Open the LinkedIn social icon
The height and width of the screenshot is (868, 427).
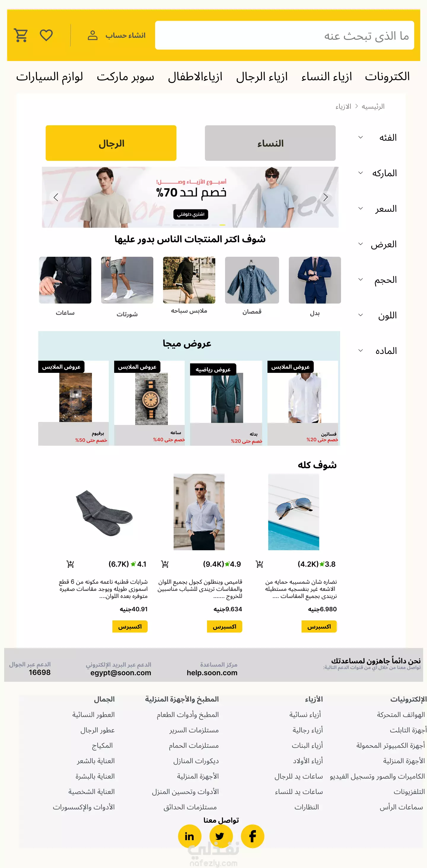coord(189,836)
